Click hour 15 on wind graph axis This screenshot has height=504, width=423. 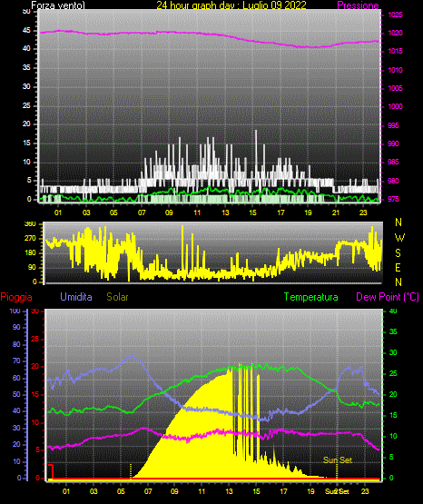[252, 212]
